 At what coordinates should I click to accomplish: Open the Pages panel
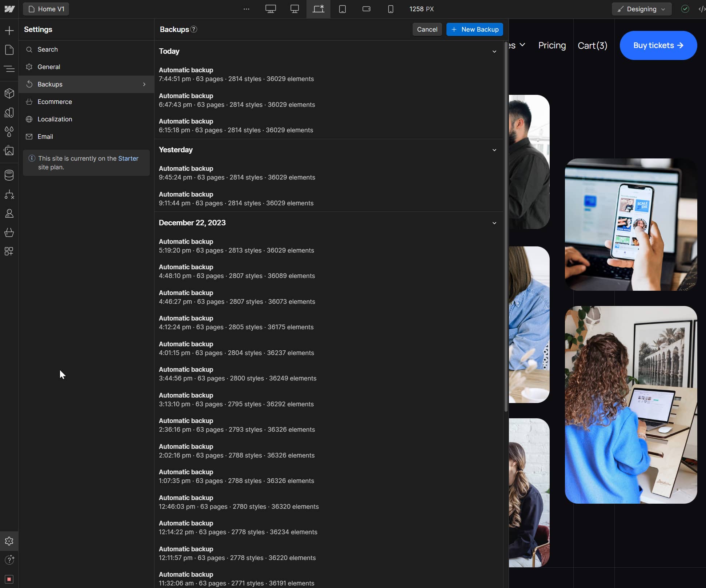(9, 50)
